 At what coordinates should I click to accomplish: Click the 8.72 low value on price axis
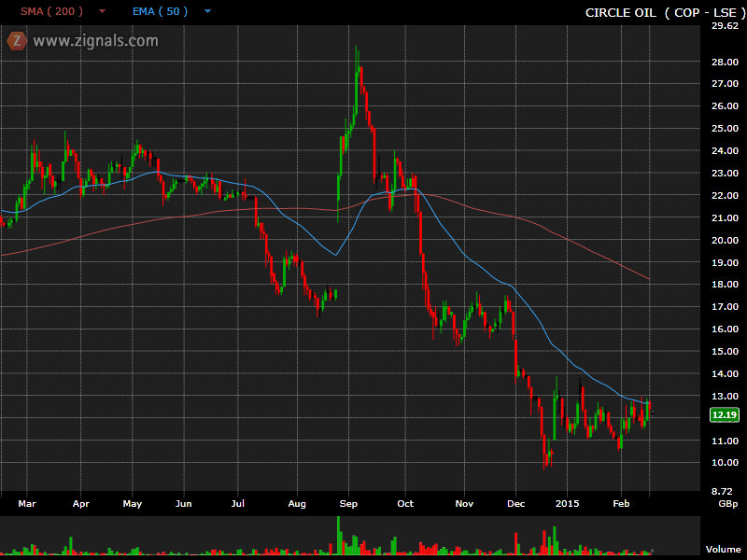(725, 490)
